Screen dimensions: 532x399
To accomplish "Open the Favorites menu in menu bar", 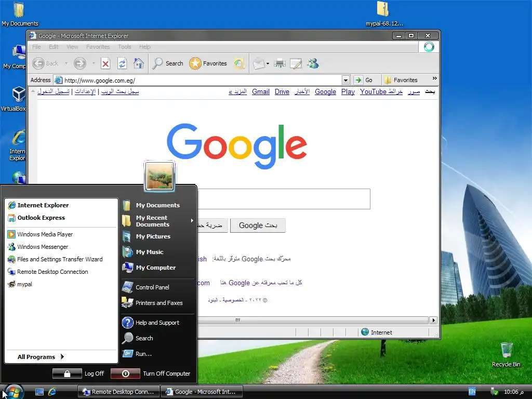I will point(98,47).
